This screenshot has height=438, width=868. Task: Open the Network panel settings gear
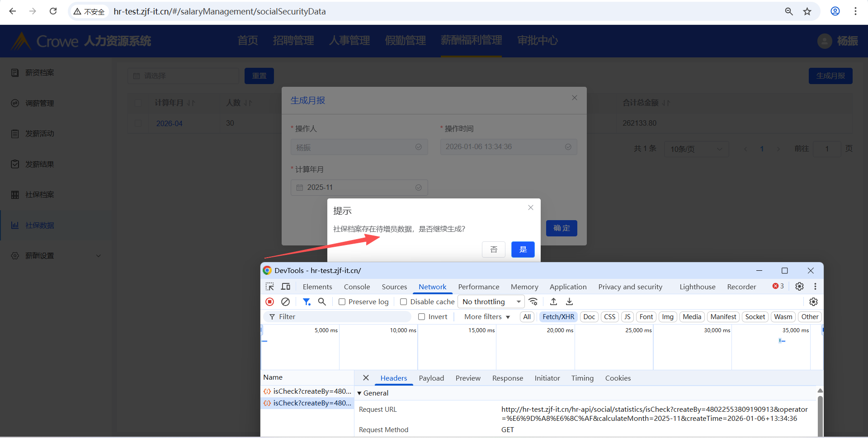(x=813, y=301)
